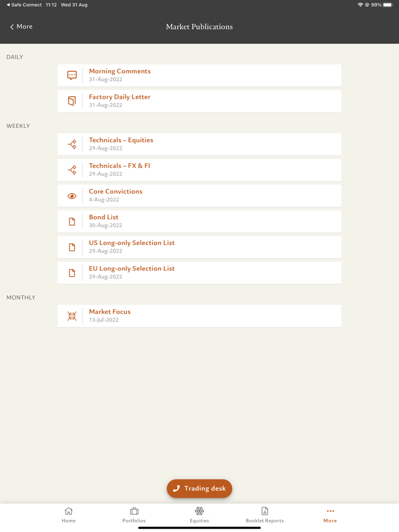Viewport: 399px width, 532px height.
Task: Tap the Bond List document icon
Action: click(x=72, y=221)
